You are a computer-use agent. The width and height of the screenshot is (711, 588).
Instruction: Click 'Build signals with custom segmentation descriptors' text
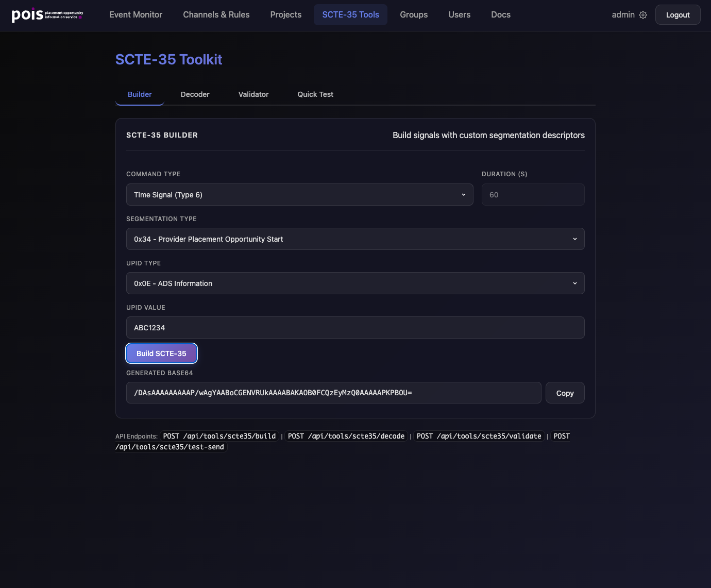click(488, 135)
